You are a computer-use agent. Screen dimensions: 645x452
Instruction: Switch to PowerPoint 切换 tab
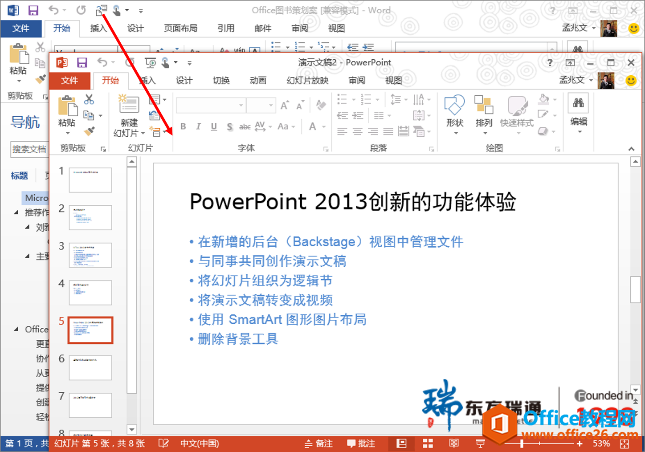tap(221, 80)
